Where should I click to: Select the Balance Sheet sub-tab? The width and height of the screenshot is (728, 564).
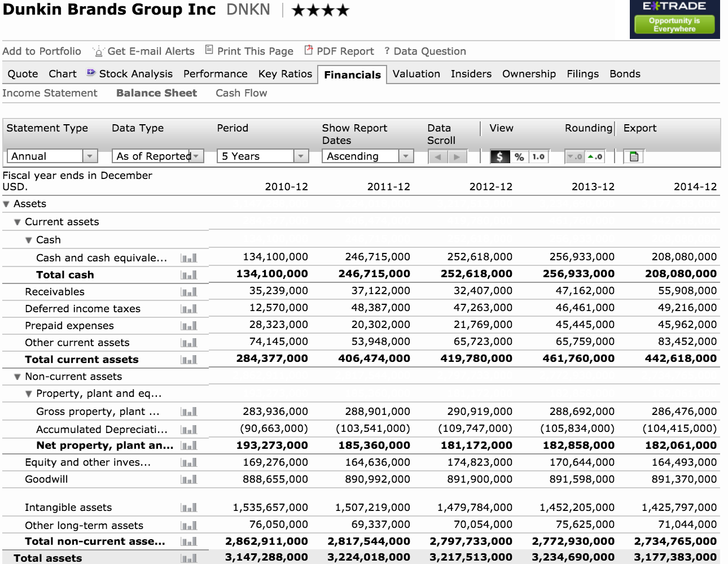pos(156,93)
